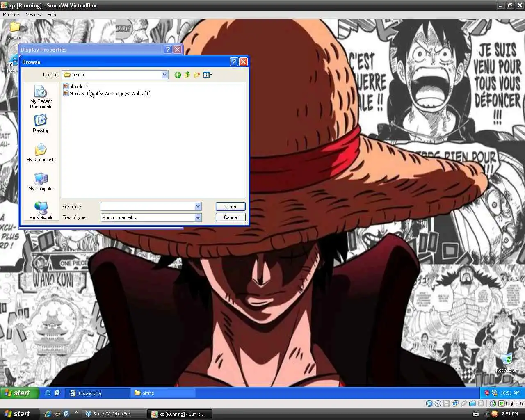525x420 pixels.
Task: Go back to last folder visited
Action: point(178,75)
